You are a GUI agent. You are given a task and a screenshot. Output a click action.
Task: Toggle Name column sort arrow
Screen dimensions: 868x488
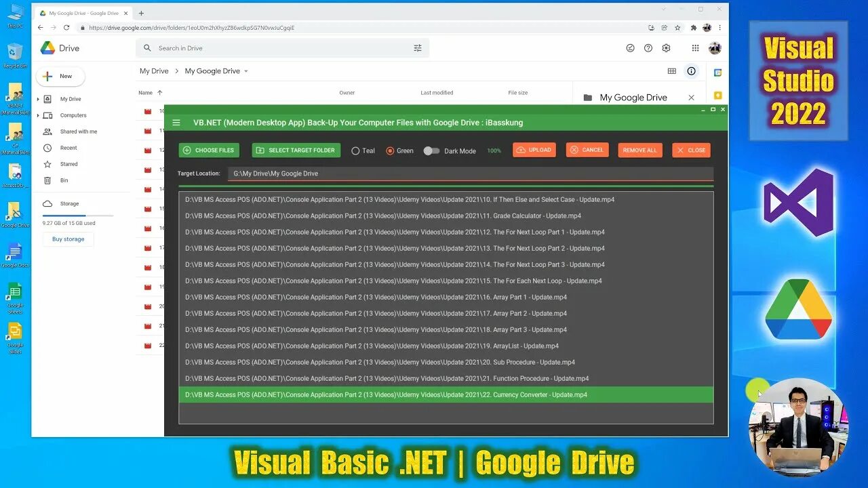point(160,93)
